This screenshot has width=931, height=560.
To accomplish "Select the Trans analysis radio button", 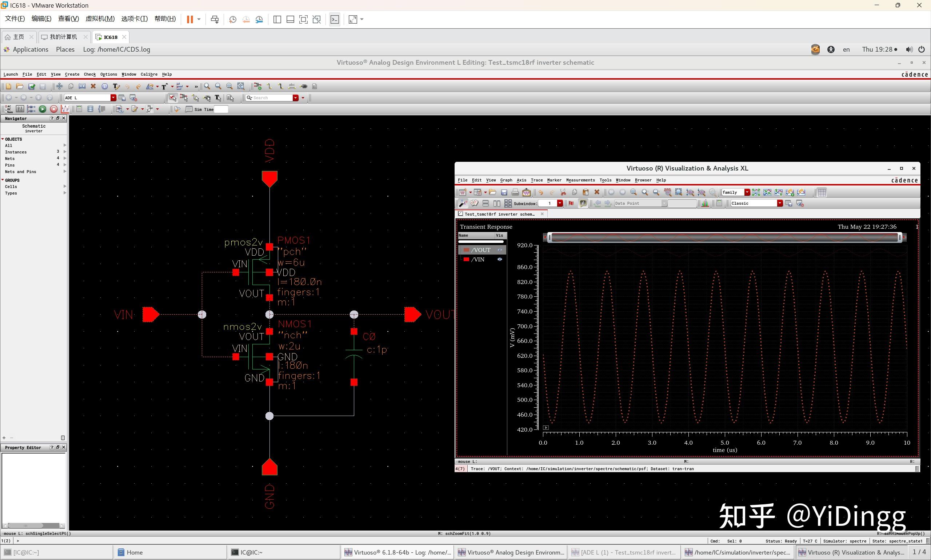I will pos(6,112).
